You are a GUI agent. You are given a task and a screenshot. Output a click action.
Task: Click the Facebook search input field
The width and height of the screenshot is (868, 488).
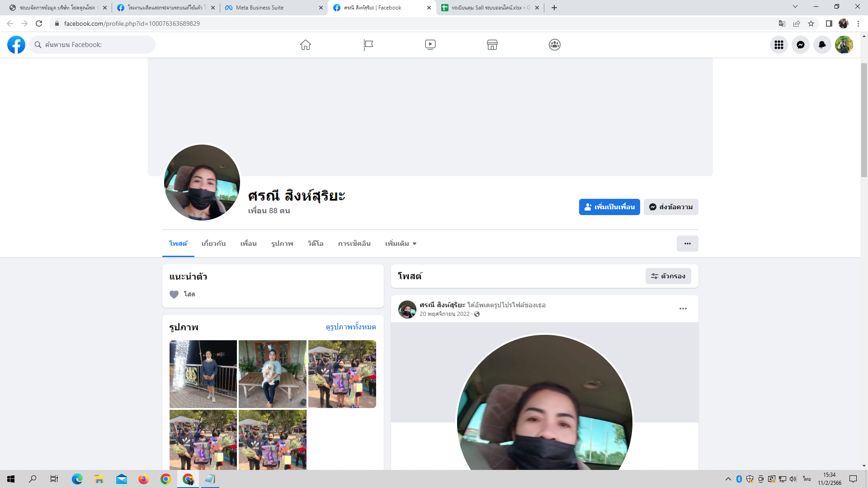click(x=97, y=45)
